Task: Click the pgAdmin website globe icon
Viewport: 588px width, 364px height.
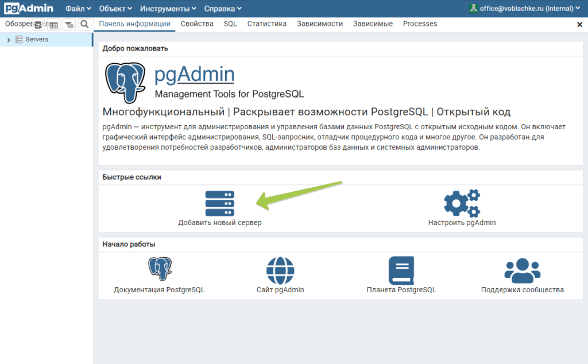Action: 280,270
